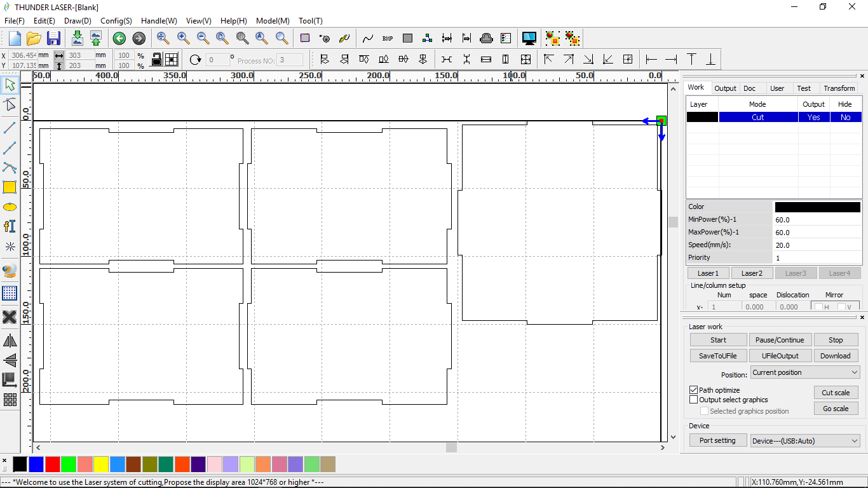
Task: Select the Ellipse drawing tool
Action: point(10,207)
